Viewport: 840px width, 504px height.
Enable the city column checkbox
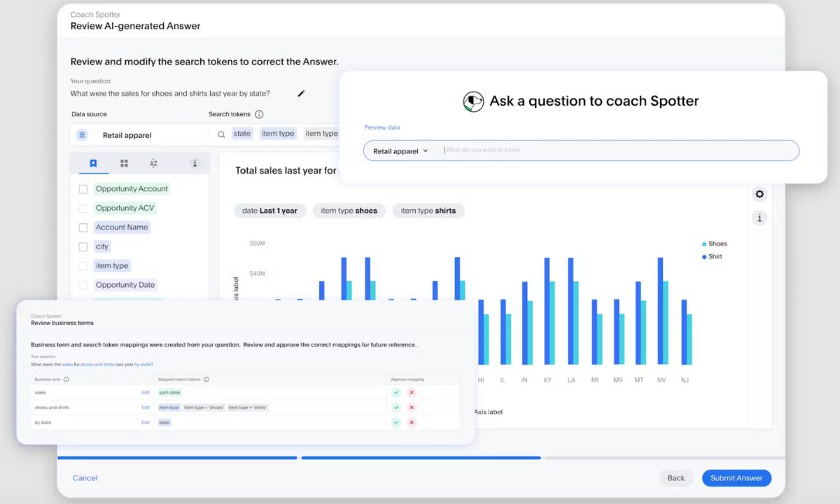pyautogui.click(x=83, y=246)
